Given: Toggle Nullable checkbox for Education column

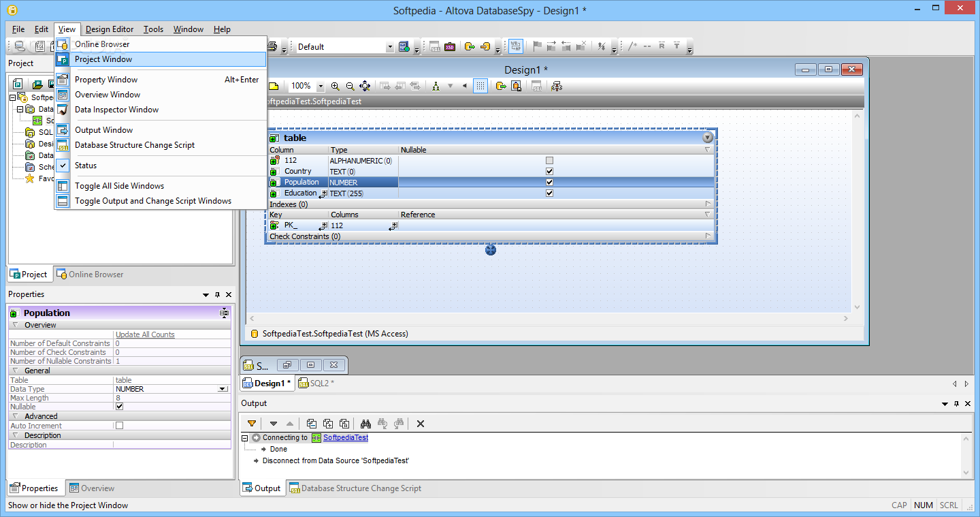Looking at the screenshot, I should pos(549,193).
